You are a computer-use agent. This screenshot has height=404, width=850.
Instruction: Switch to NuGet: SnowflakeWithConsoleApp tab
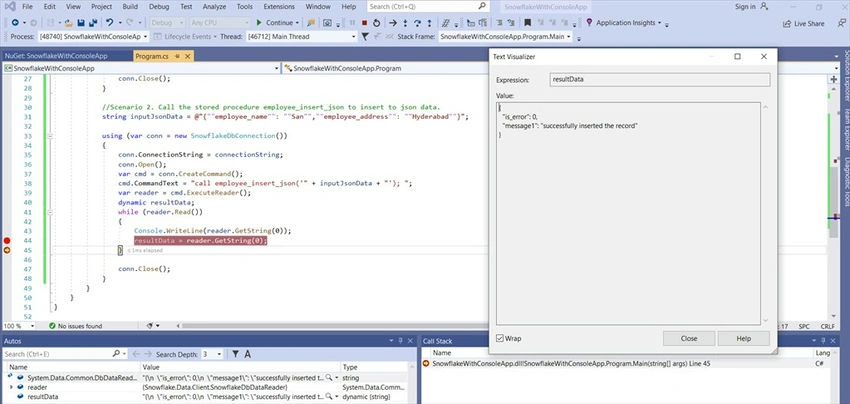tap(56, 56)
